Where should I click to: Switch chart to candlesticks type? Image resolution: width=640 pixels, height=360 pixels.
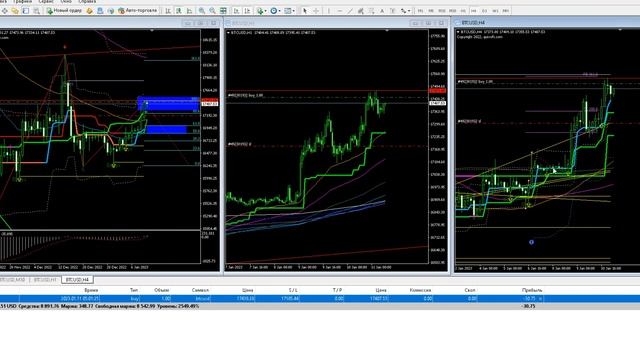[x=179, y=11]
